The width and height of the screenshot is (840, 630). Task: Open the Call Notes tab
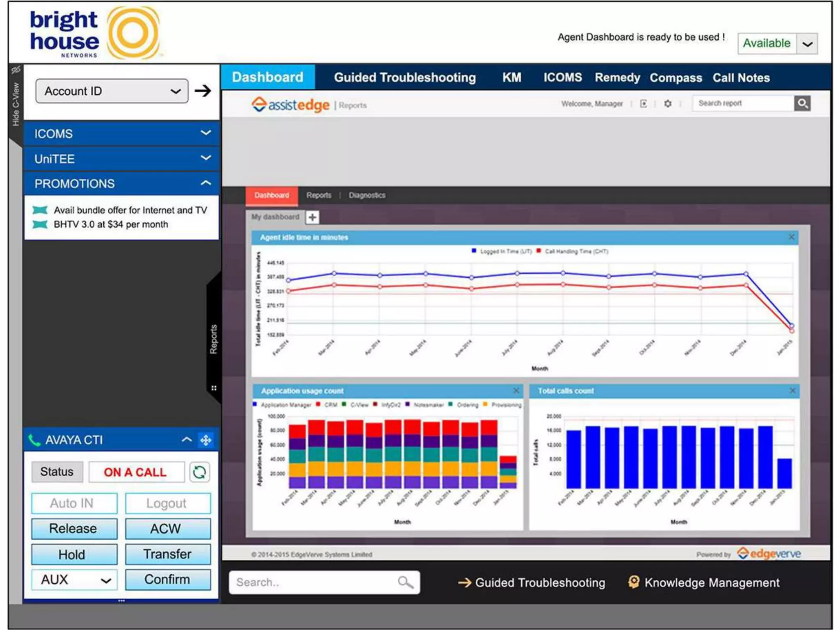tap(741, 78)
